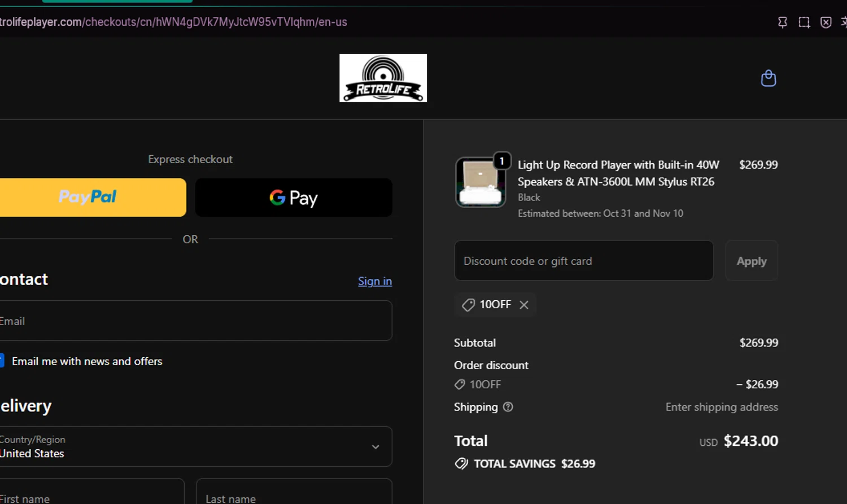Click the Apply discount button
The height and width of the screenshot is (504, 847).
click(752, 261)
